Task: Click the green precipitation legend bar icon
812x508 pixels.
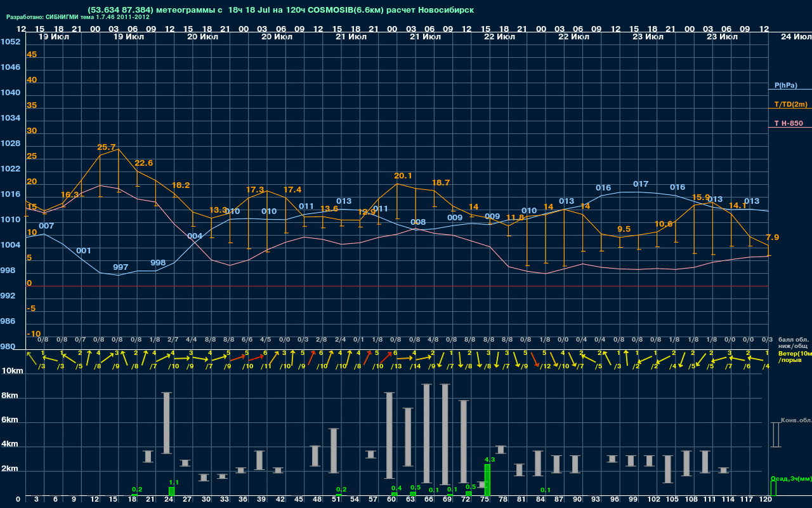Action: point(773,488)
